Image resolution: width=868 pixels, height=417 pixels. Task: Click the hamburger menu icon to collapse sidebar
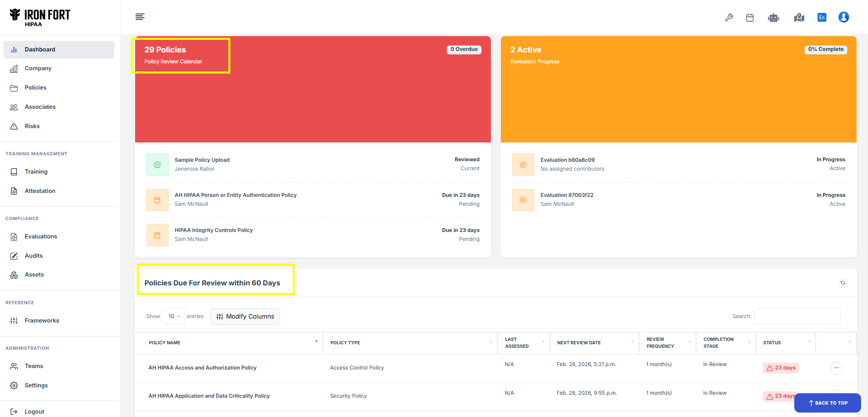point(140,17)
